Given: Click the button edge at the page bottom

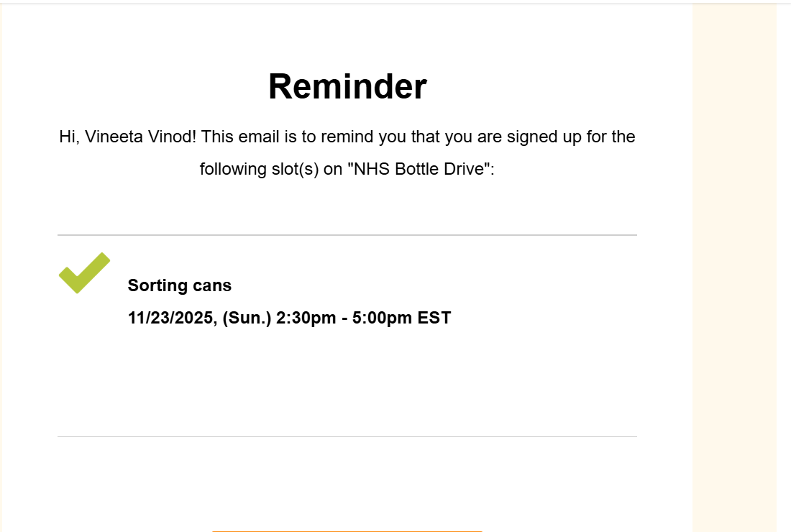Looking at the screenshot, I should pos(347,531).
